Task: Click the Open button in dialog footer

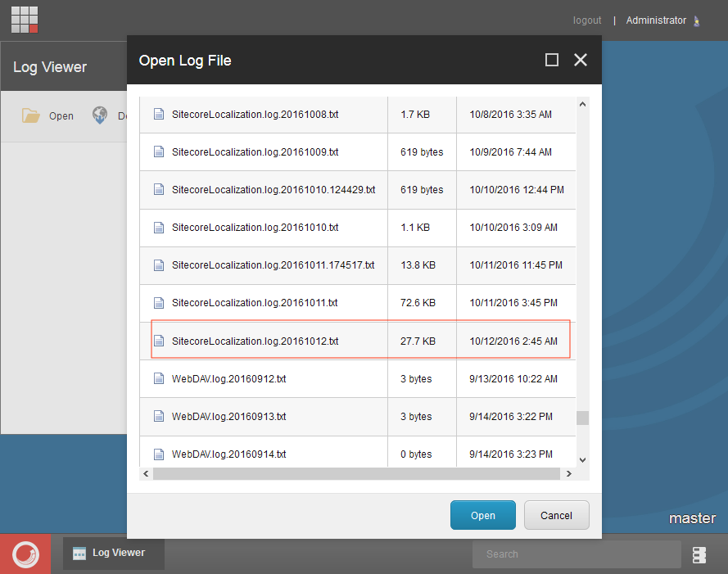Action: click(483, 515)
